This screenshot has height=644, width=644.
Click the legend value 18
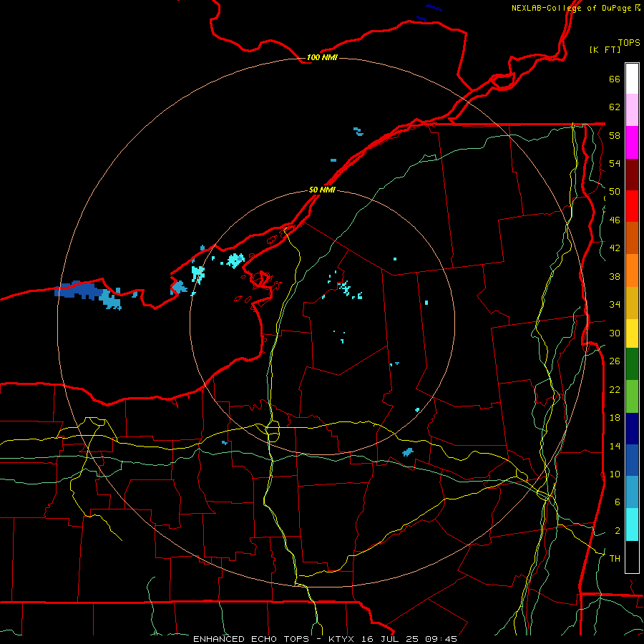(x=615, y=418)
